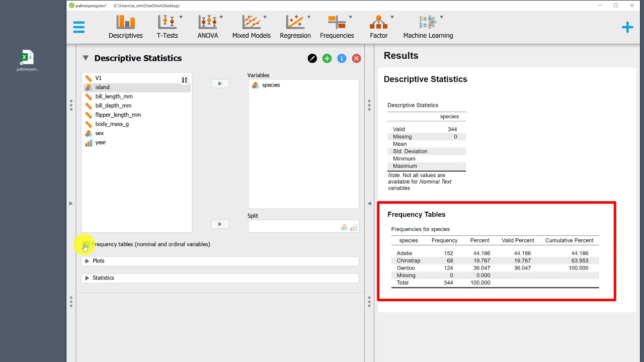Open the hamburger main menu
This screenshot has height=362, width=644.
pos(79,27)
